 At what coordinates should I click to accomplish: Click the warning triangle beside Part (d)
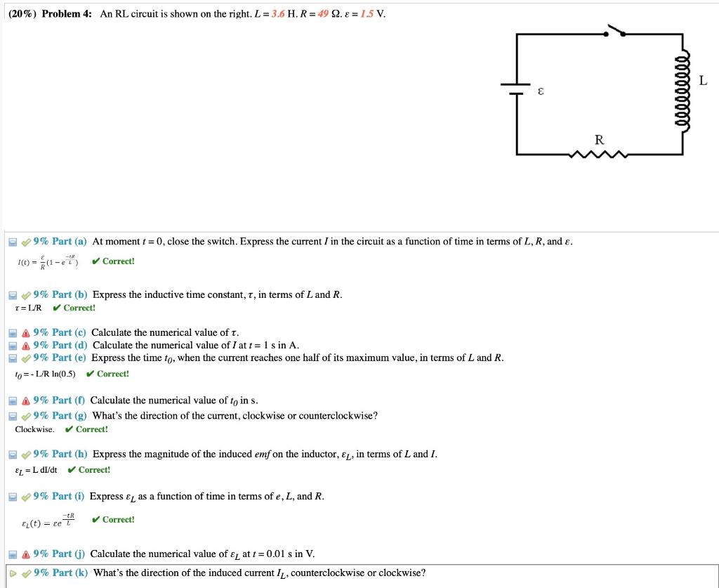[x=25, y=344]
